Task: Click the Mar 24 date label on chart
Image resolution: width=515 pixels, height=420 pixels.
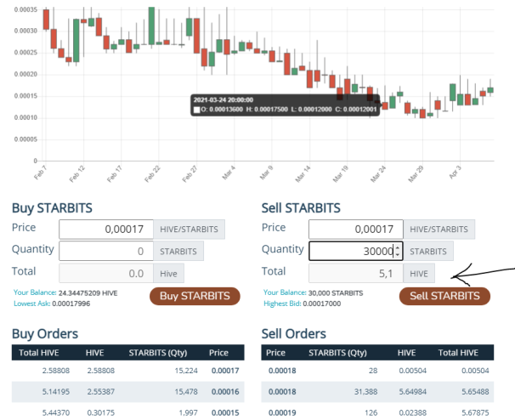Action: pyautogui.click(x=378, y=174)
